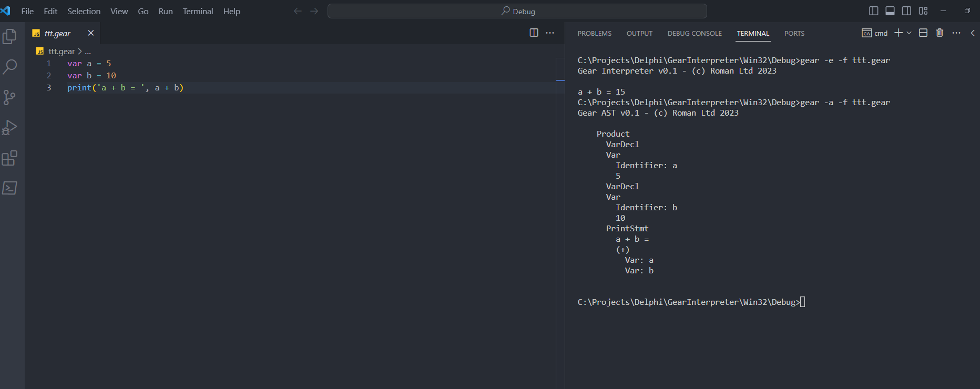Viewport: 980px width, 389px height.
Task: Open the Explorer view in activity bar
Action: tap(9, 36)
